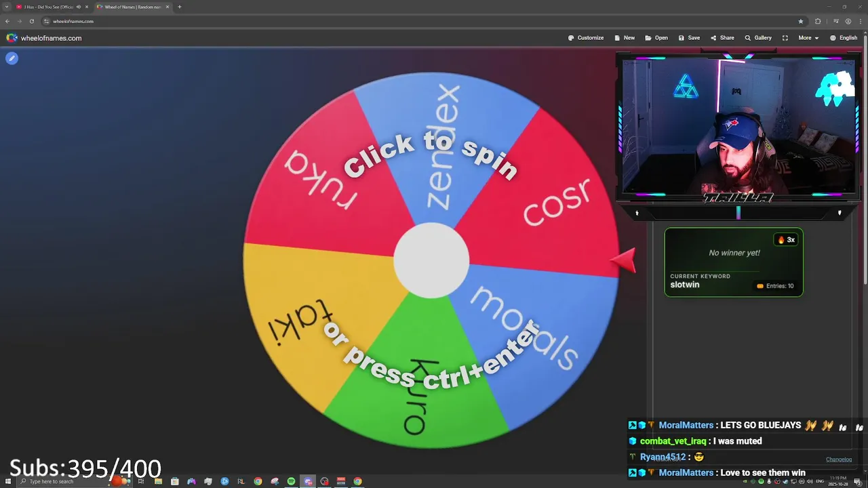
Task: Go back in browser history
Action: tap(7, 21)
